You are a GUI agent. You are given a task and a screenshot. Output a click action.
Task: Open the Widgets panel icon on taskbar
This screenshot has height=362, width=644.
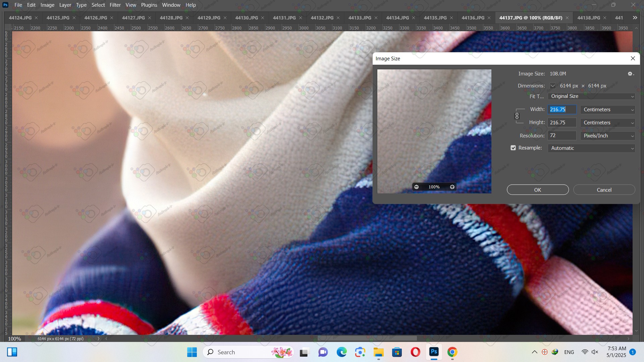point(12,352)
